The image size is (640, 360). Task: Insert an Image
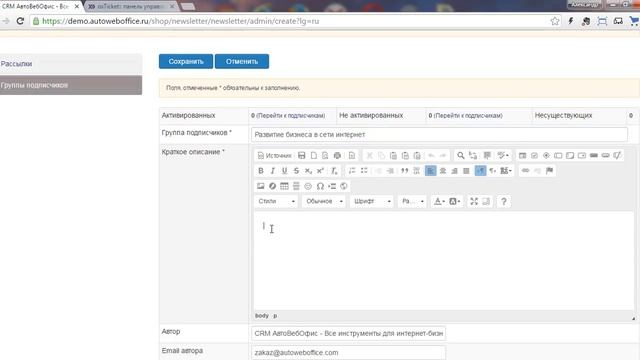(x=260, y=186)
